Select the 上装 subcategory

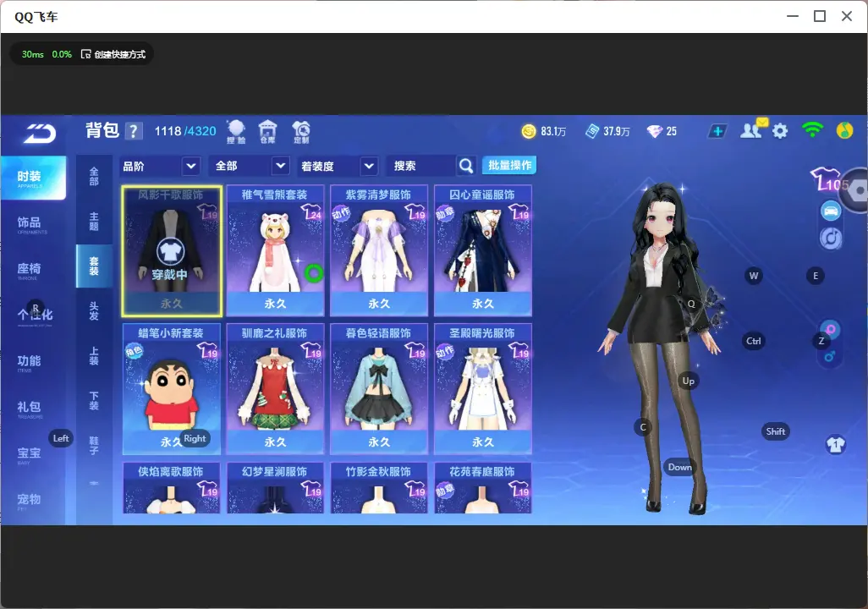point(94,356)
